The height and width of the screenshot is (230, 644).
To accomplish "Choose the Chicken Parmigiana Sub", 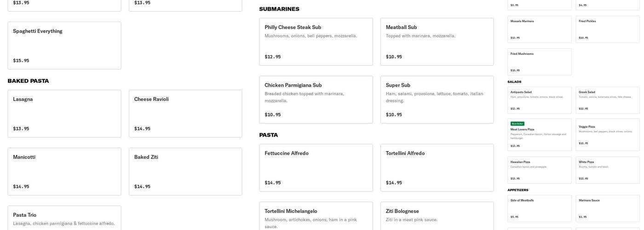I will (316, 99).
